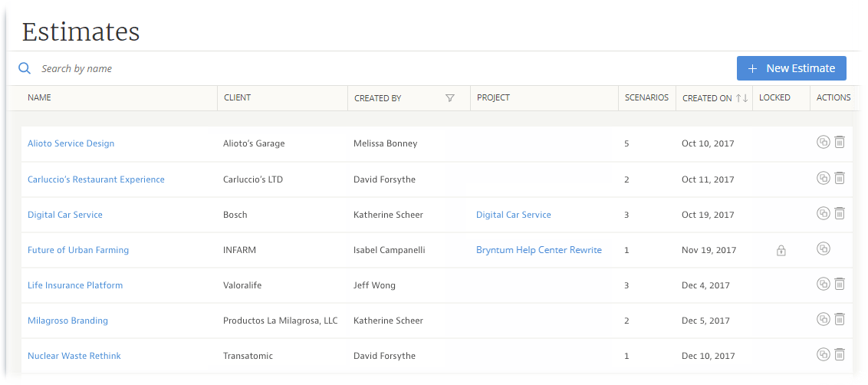Select the Bosch client cell
This screenshot has width=868, height=385.
235,215
